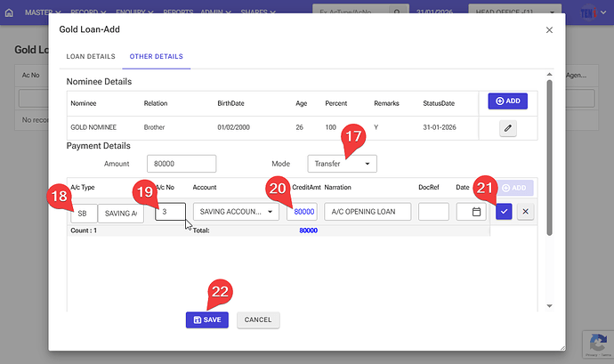
Task: Open the calendar date picker in Date field
Action: (476, 212)
